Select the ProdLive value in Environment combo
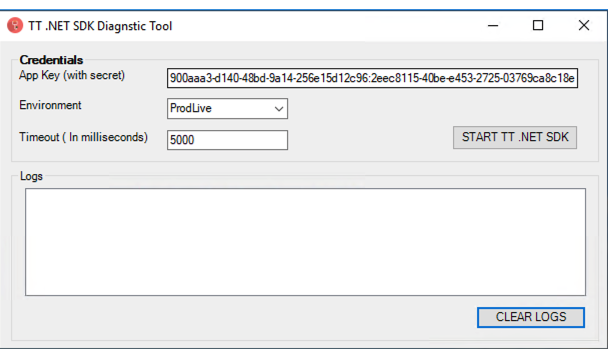Screen dimensions: 608x361 191,108
